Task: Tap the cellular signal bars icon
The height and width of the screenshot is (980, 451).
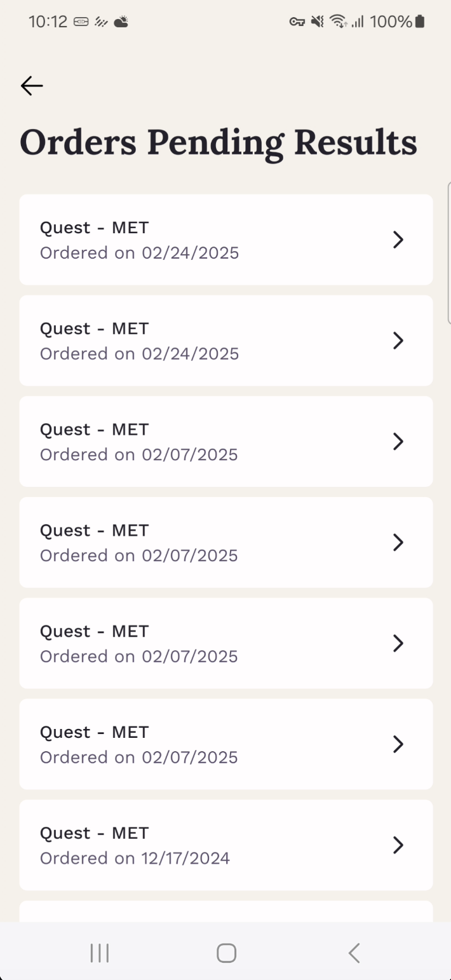Action: (x=358, y=22)
